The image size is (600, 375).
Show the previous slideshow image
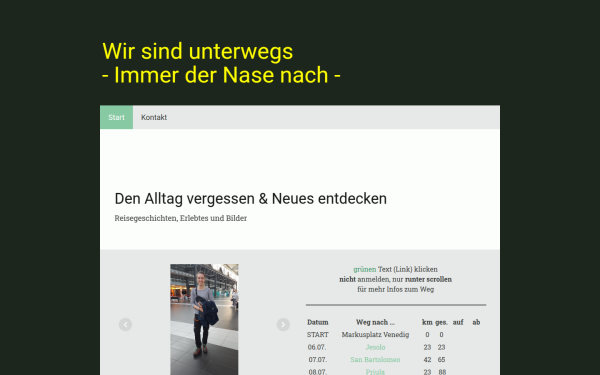tap(126, 324)
